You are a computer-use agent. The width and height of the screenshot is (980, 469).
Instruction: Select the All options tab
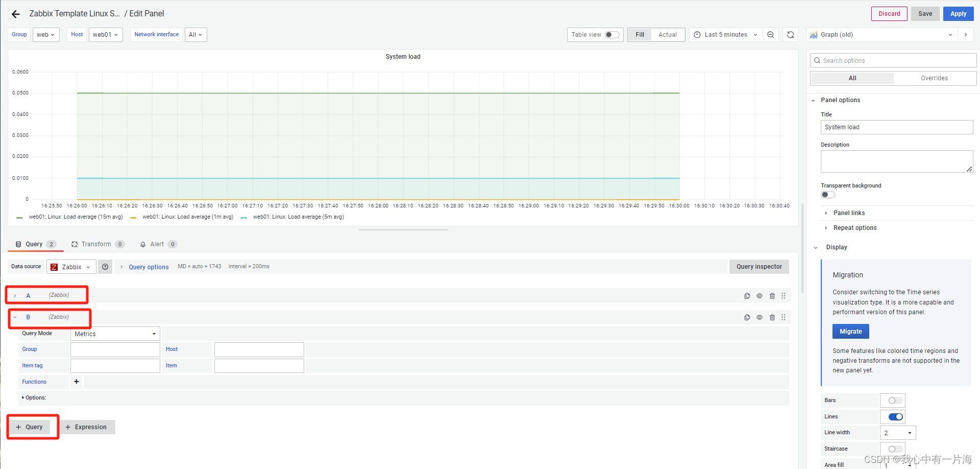852,78
